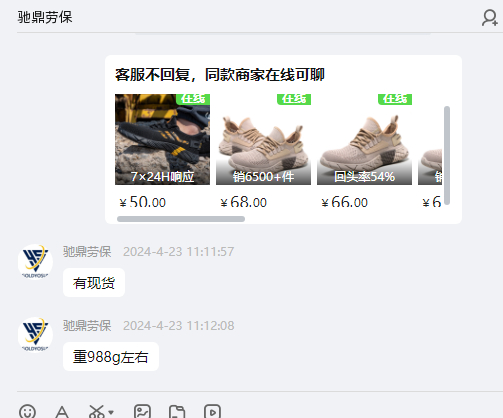Expand the screenshot options dropdown arrow
503x418 pixels.
point(111,412)
